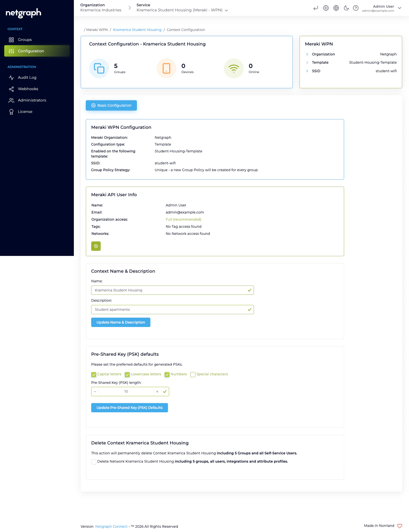Click the 'No Network access found' text
The width and height of the screenshot is (409, 532).
[188, 233]
